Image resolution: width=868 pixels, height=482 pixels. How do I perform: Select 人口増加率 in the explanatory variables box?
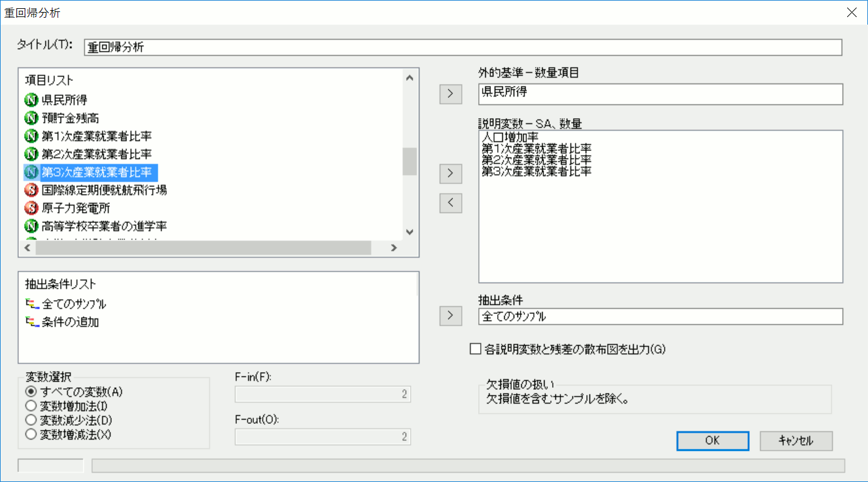pos(509,138)
